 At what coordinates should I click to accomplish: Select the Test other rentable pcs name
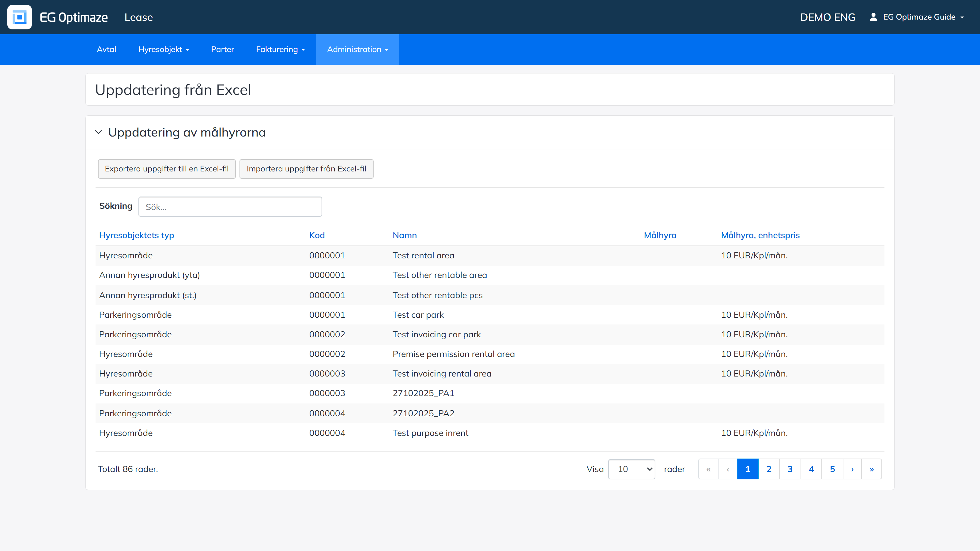coord(438,295)
